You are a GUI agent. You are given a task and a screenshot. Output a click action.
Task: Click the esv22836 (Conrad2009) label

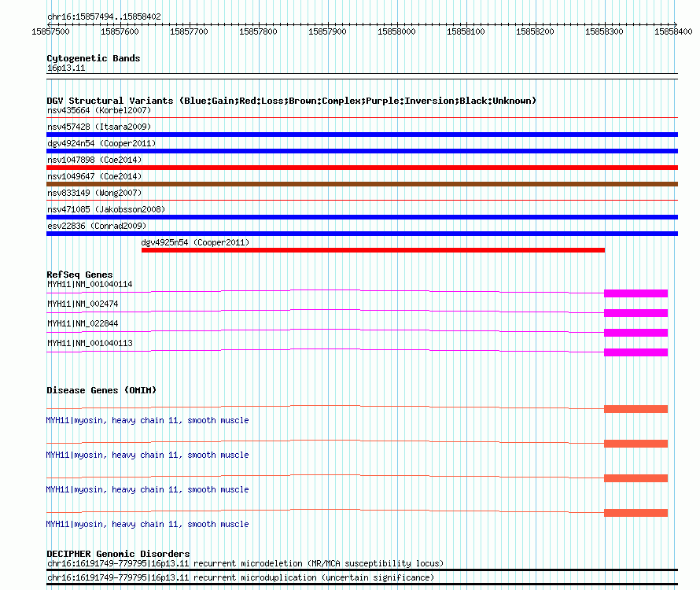pyautogui.click(x=97, y=226)
